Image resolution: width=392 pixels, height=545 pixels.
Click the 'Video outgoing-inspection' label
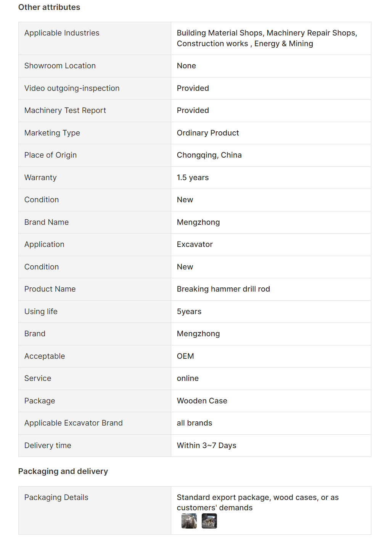72,88
